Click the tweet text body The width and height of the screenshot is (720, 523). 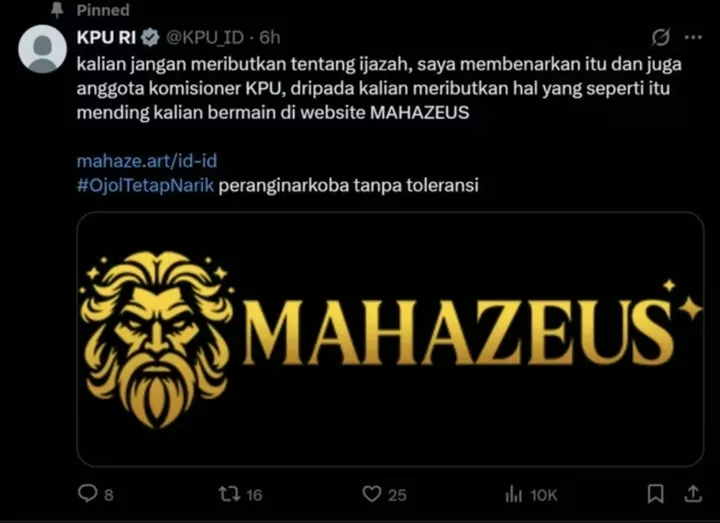379,88
